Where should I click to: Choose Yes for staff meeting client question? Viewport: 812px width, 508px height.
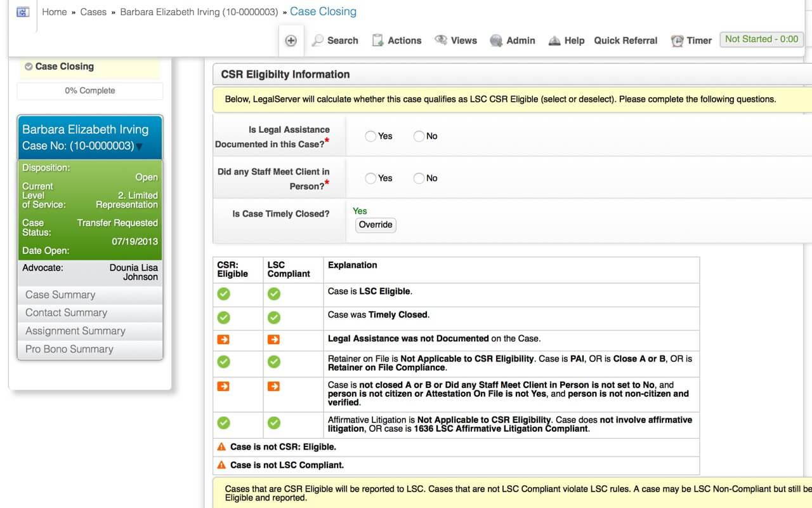[x=370, y=178]
